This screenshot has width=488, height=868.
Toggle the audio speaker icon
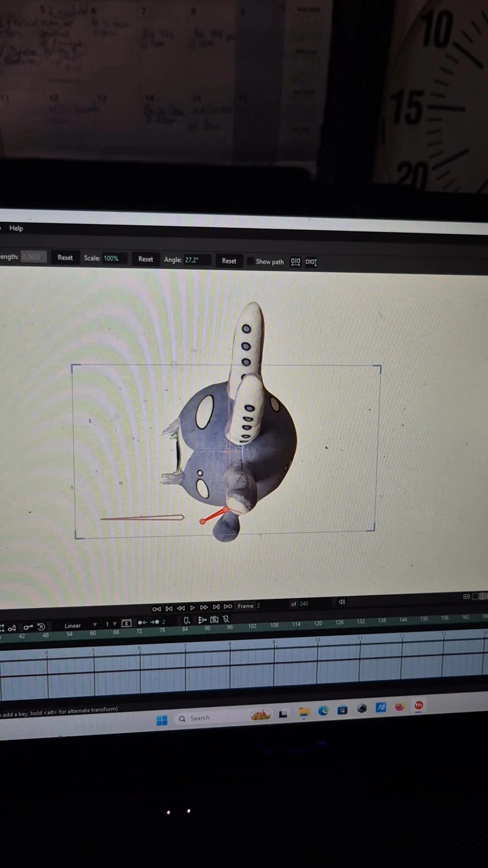point(342,602)
